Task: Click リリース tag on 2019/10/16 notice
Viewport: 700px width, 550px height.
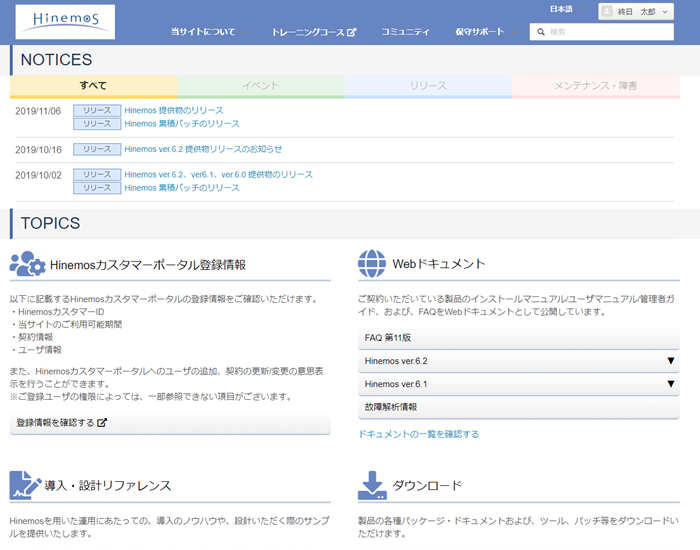Action: point(97,149)
